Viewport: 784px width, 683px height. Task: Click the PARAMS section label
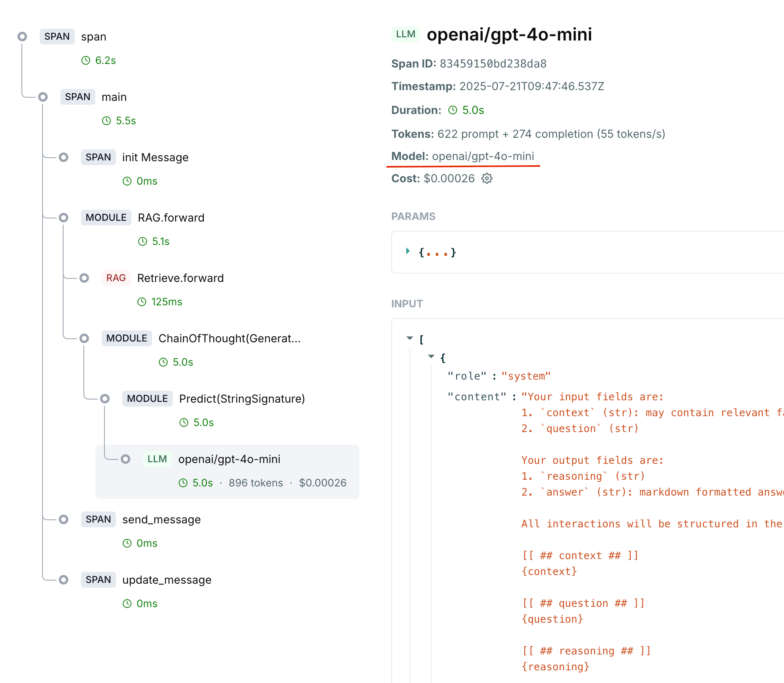pyautogui.click(x=413, y=216)
